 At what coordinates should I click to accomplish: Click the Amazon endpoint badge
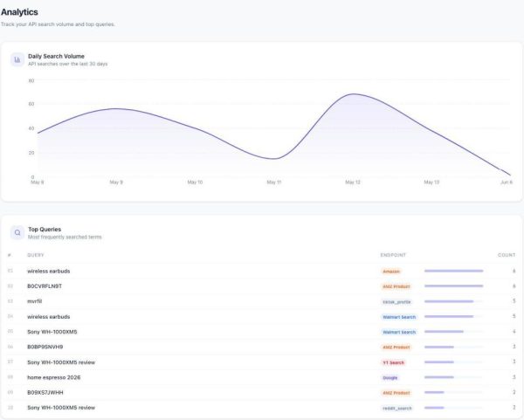tap(391, 272)
